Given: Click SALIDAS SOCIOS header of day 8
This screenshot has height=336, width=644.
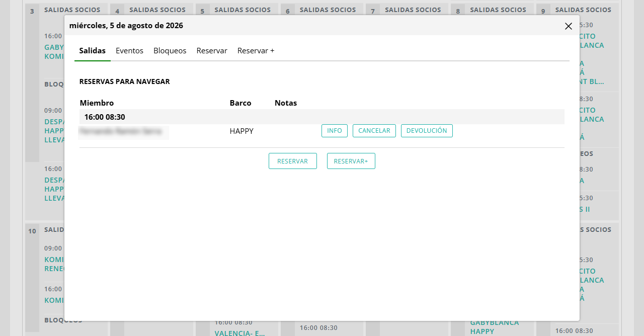Looking at the screenshot, I should pos(498,10).
